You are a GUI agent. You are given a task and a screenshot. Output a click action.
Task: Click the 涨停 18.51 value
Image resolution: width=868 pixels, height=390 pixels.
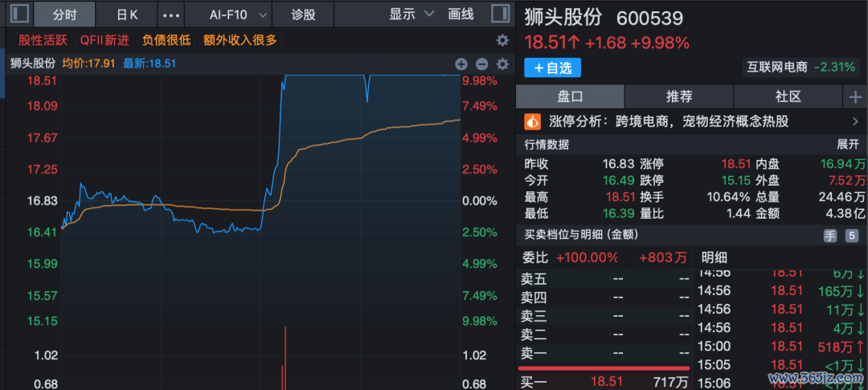pos(736,164)
